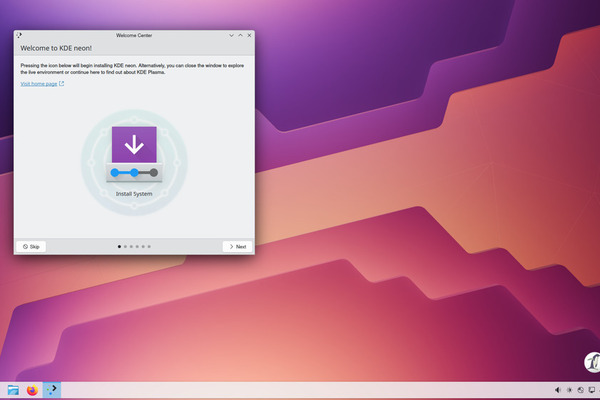Open the Visit home page link
The width and height of the screenshot is (600, 400).
point(41,84)
